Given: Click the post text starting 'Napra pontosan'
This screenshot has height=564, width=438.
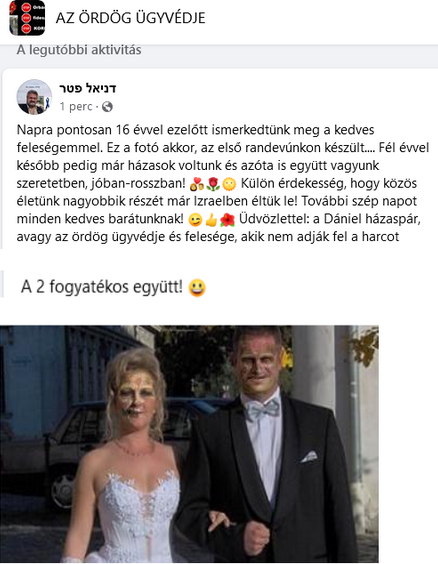Looking at the screenshot, I should [x=223, y=183].
